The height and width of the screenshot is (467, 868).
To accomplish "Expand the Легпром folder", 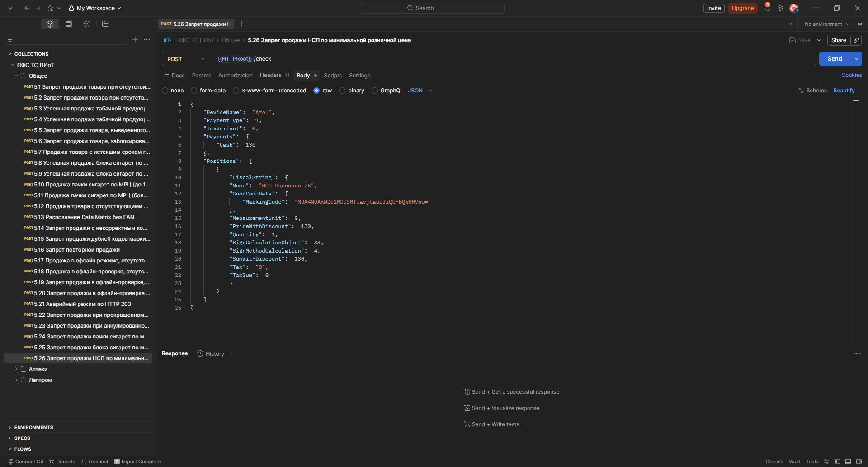I will point(16,380).
